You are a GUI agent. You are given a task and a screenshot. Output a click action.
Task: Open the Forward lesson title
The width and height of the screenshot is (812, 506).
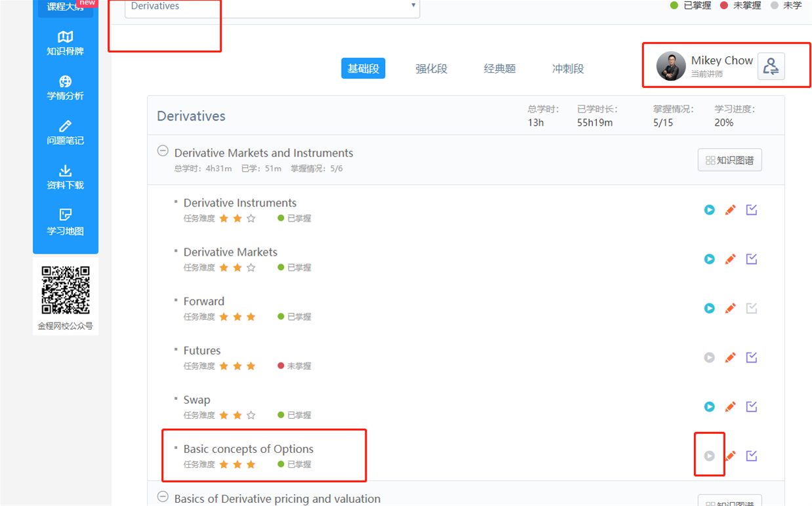204,302
